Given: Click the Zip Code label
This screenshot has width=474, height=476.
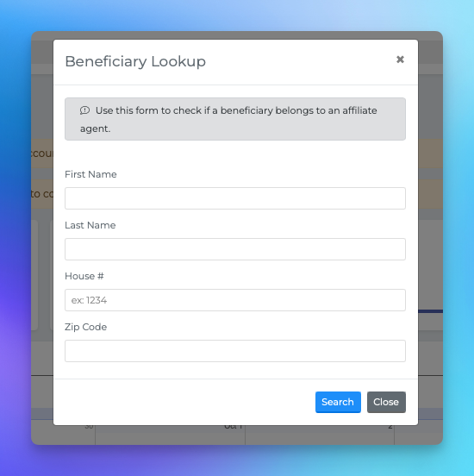Looking at the screenshot, I should tap(86, 327).
